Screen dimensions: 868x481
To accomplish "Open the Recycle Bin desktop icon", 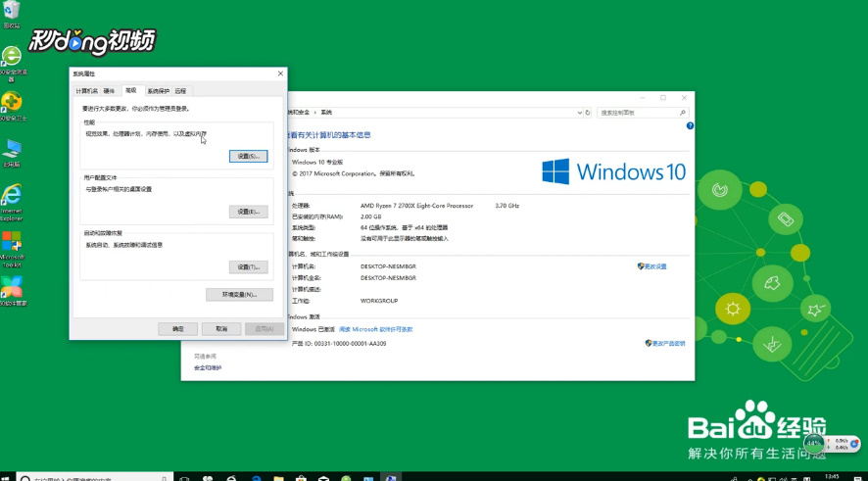I will (11, 15).
